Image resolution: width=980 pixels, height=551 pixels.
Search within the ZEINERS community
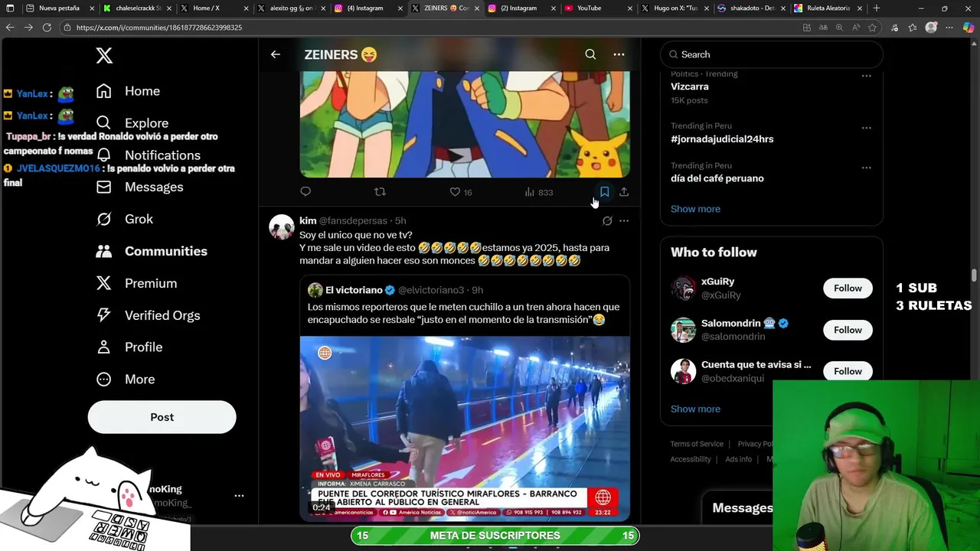pyautogui.click(x=590, y=54)
